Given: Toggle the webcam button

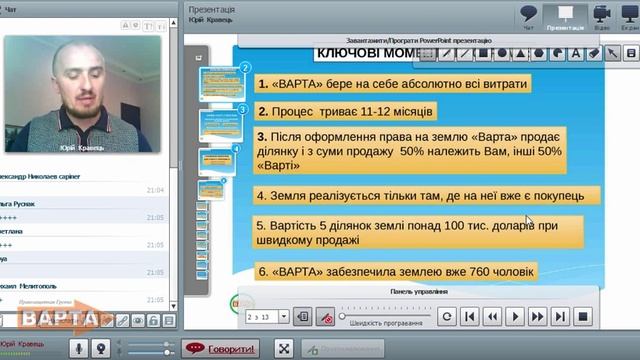Looking at the screenshot, I should [x=100, y=349].
